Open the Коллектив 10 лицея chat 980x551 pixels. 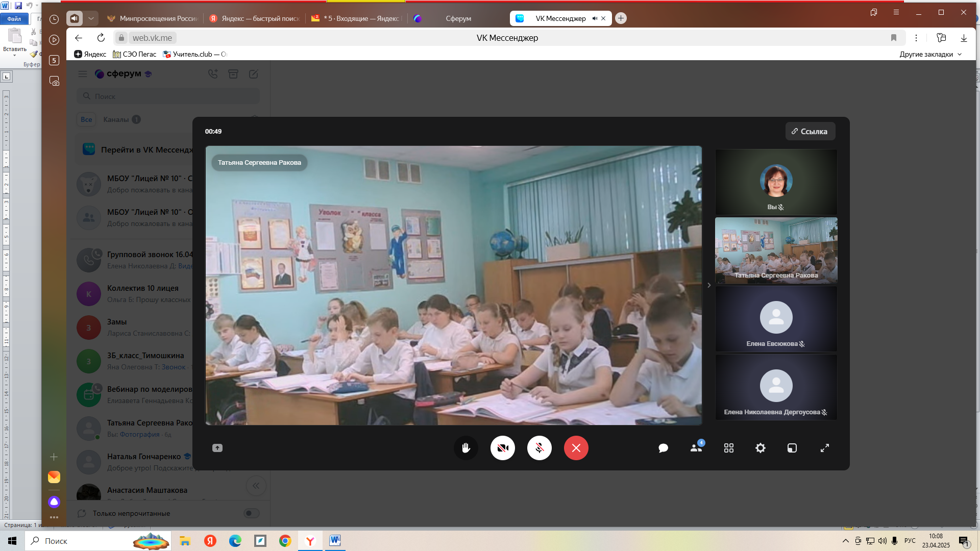[x=134, y=294]
